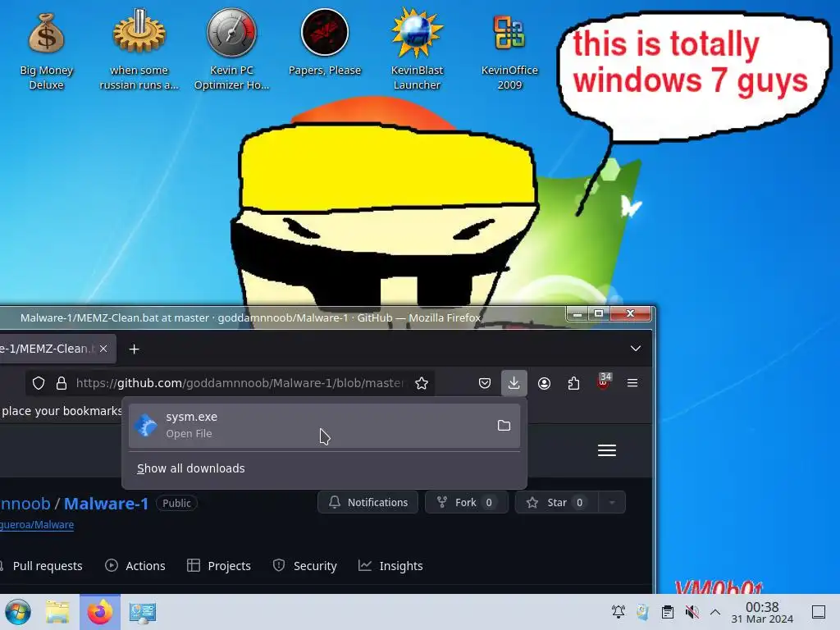Open the 'when some russian runs a...' desktop icon

[139, 51]
